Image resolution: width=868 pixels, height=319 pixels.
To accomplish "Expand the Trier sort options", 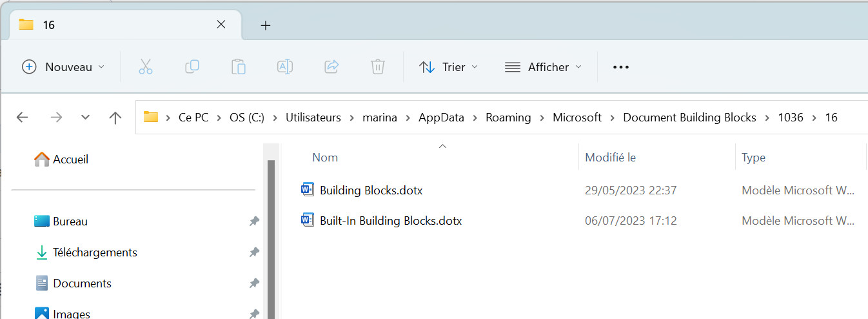I will [449, 67].
